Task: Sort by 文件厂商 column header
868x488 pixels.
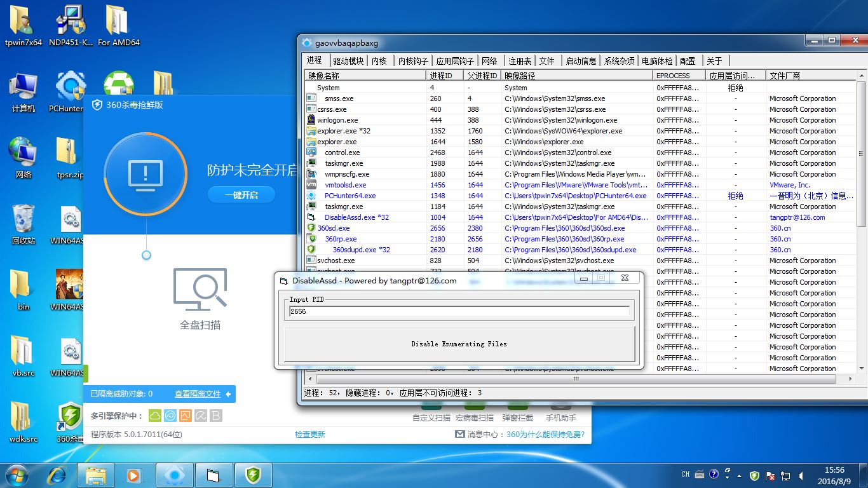Action: [x=811, y=75]
